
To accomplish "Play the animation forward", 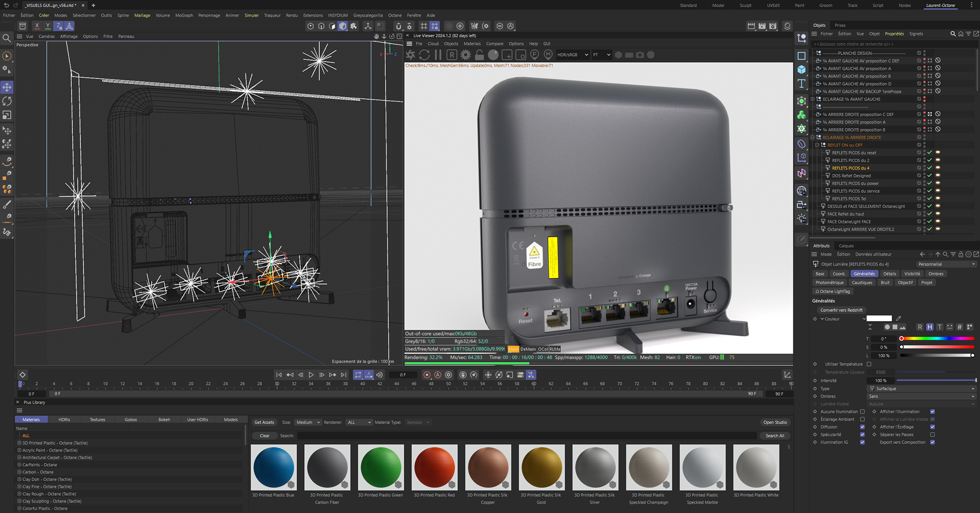I will [x=311, y=375].
